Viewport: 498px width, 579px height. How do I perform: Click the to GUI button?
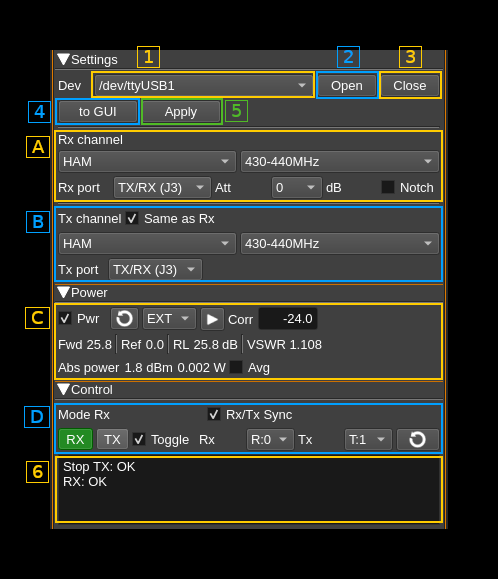click(x=97, y=112)
